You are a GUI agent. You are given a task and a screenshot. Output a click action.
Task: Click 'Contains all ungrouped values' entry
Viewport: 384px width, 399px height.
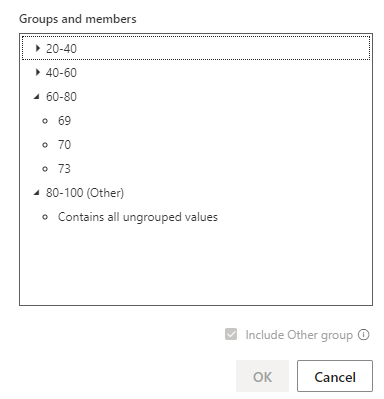point(138,217)
